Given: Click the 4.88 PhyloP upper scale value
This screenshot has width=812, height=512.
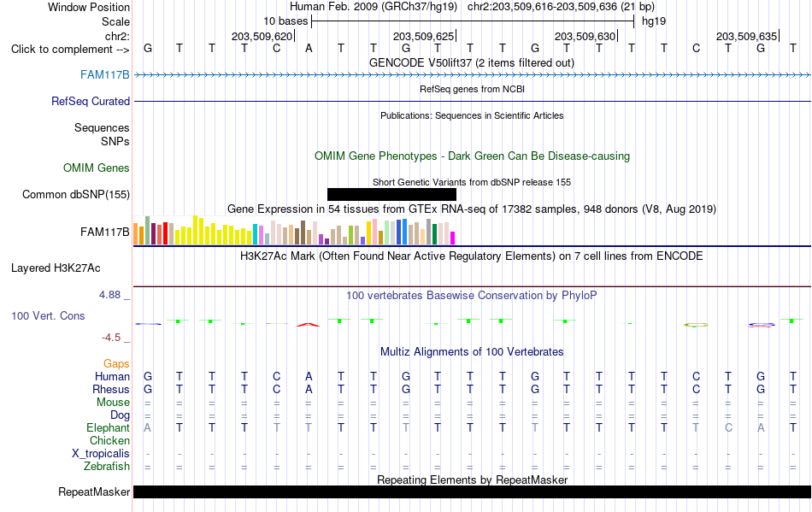Looking at the screenshot, I should [x=109, y=295].
